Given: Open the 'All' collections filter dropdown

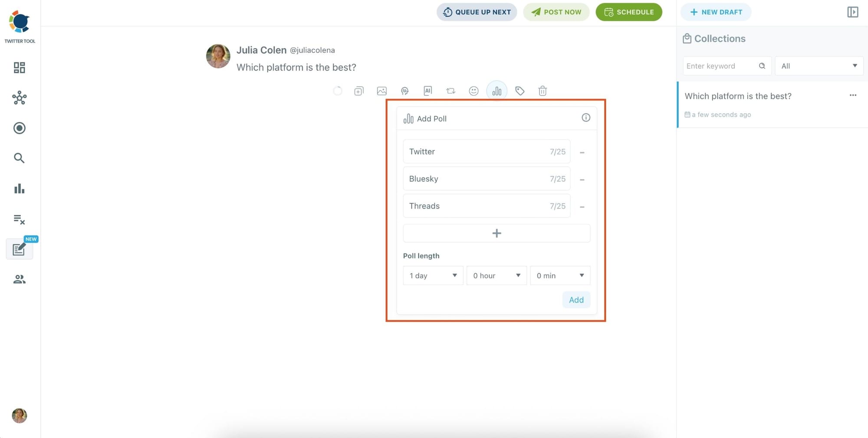Looking at the screenshot, I should [x=819, y=66].
